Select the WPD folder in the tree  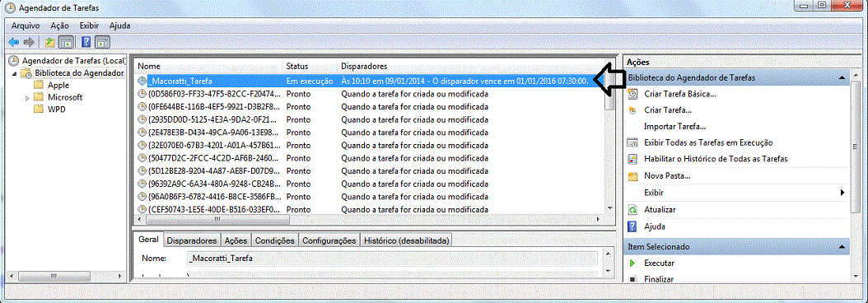point(57,109)
